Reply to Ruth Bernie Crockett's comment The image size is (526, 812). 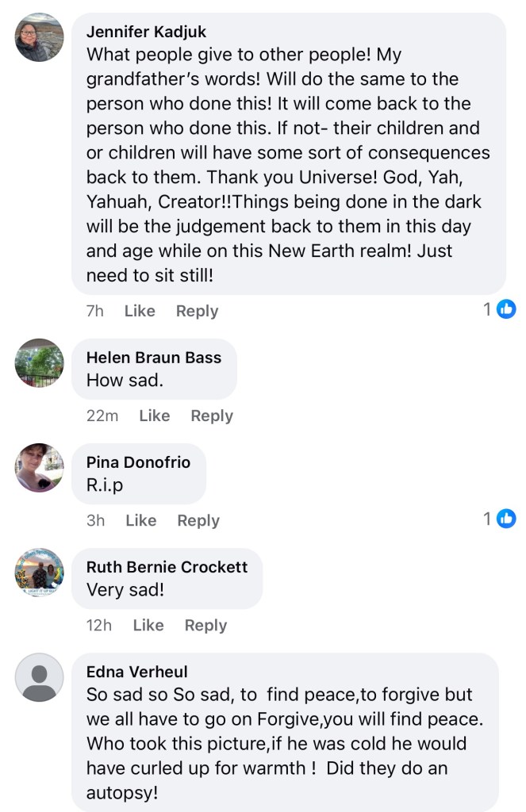pos(205,625)
